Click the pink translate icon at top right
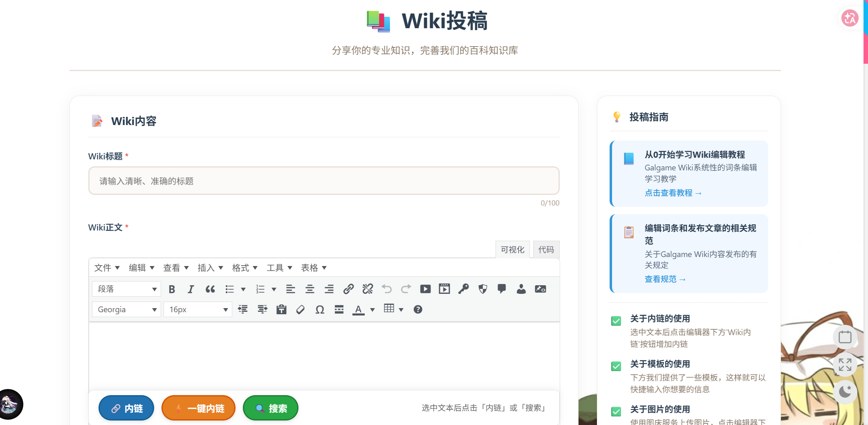868x425 pixels. pyautogui.click(x=850, y=18)
